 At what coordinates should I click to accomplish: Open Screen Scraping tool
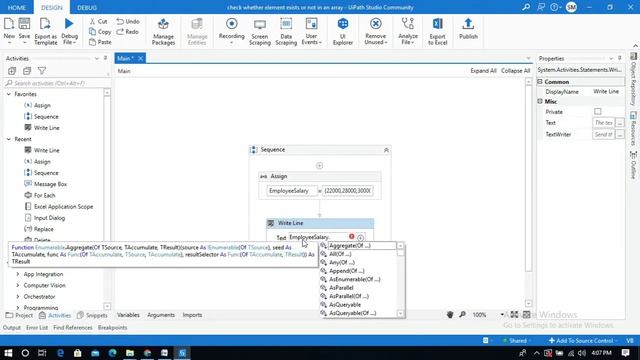pyautogui.click(x=260, y=31)
